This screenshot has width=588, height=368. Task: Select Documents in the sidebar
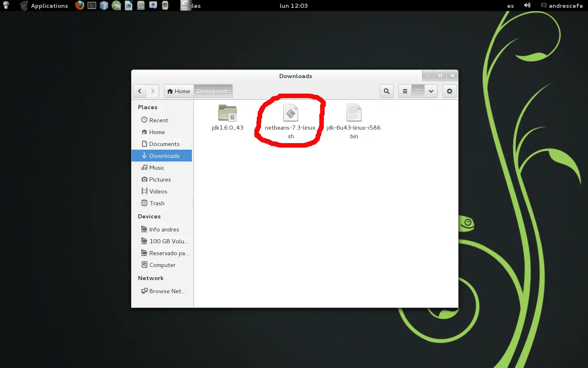[162, 144]
